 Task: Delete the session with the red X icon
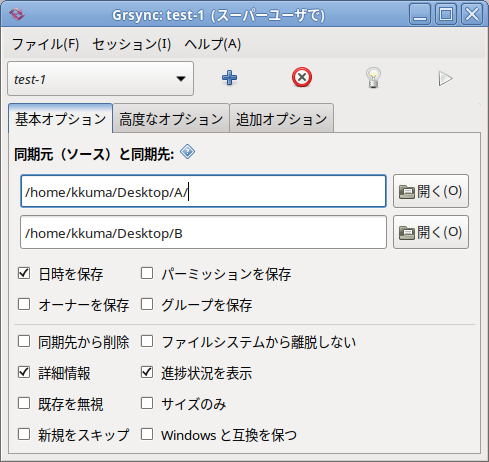[302, 78]
